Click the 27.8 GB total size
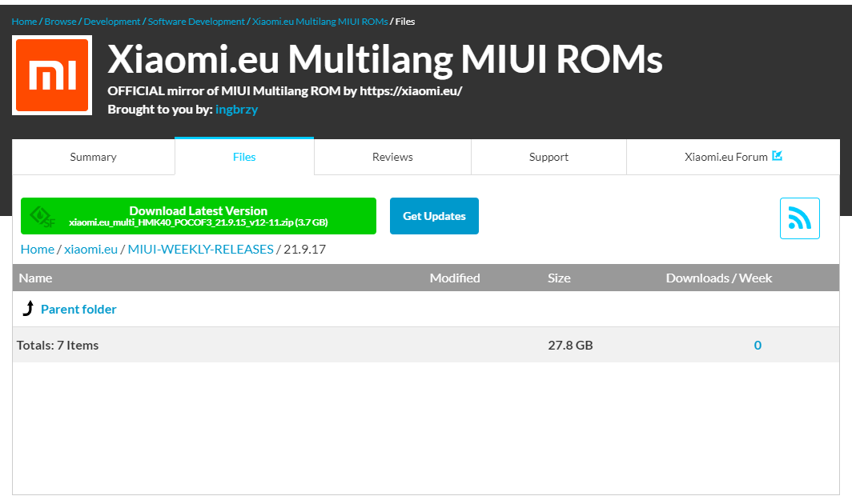Image resolution: width=852 pixels, height=504 pixels. tap(570, 346)
